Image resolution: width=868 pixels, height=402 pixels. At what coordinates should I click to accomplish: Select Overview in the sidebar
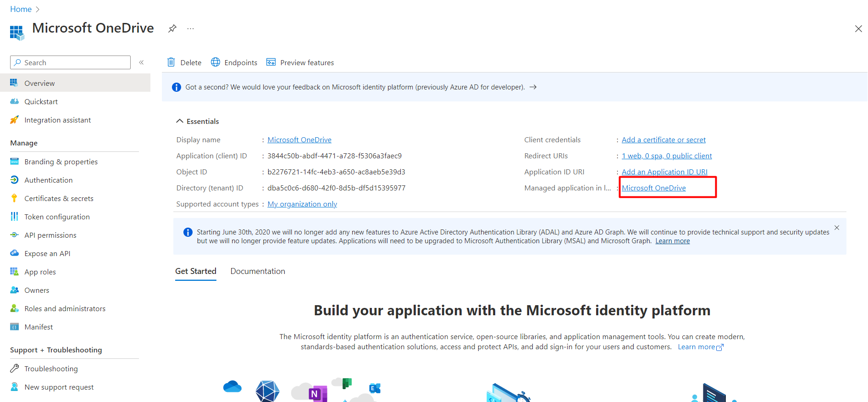click(75, 83)
